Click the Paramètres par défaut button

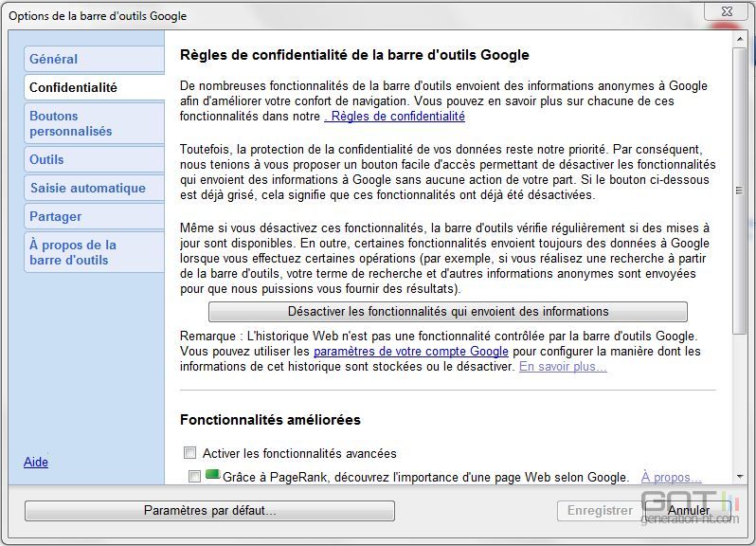coord(209,511)
